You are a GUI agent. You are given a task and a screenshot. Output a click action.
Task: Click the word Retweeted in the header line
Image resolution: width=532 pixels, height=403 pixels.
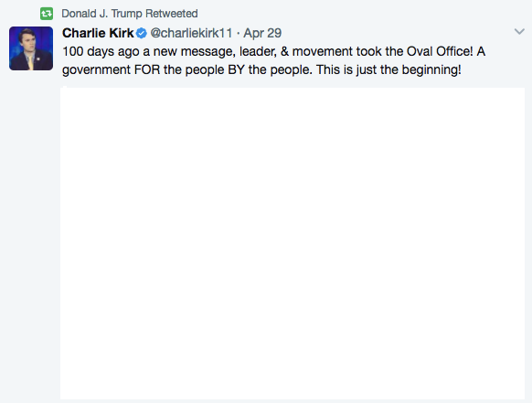point(172,14)
